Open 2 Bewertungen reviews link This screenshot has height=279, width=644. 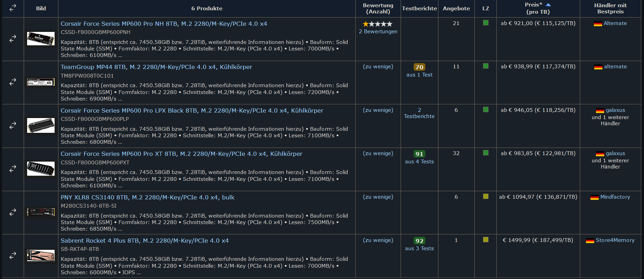[x=378, y=32]
